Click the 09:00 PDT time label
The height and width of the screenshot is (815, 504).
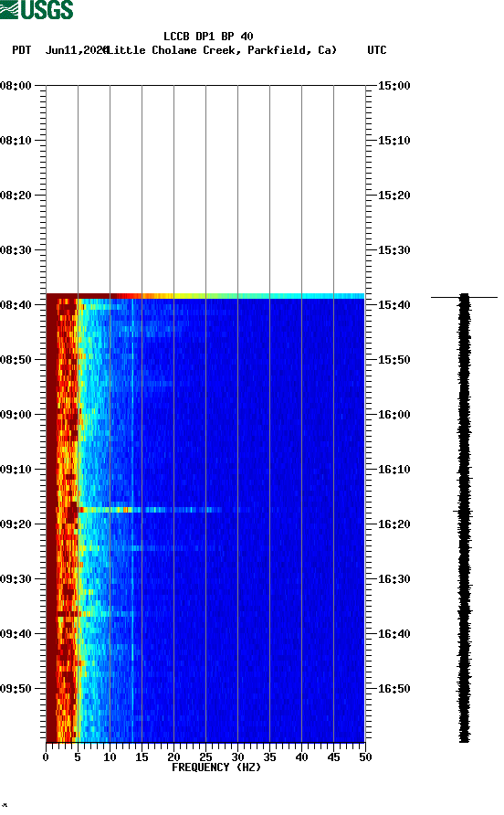coord(16,415)
